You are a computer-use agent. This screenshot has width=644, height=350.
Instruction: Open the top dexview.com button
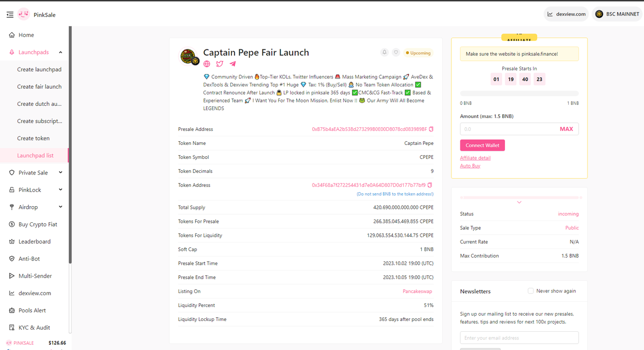(566, 14)
